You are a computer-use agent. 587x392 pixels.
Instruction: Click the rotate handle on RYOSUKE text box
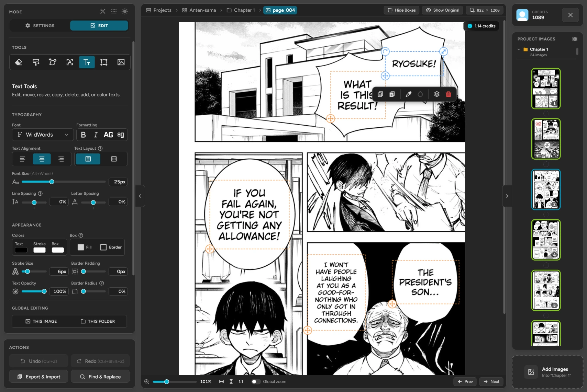[385, 51]
